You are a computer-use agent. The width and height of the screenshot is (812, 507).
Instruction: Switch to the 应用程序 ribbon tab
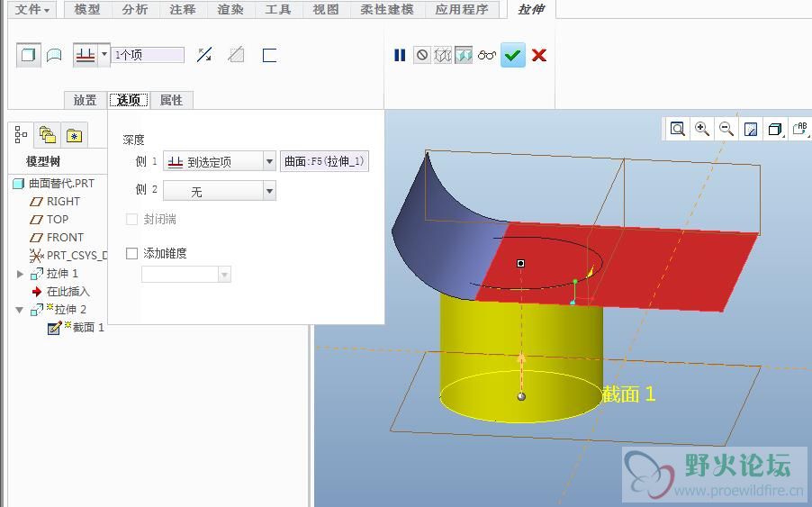click(462, 9)
